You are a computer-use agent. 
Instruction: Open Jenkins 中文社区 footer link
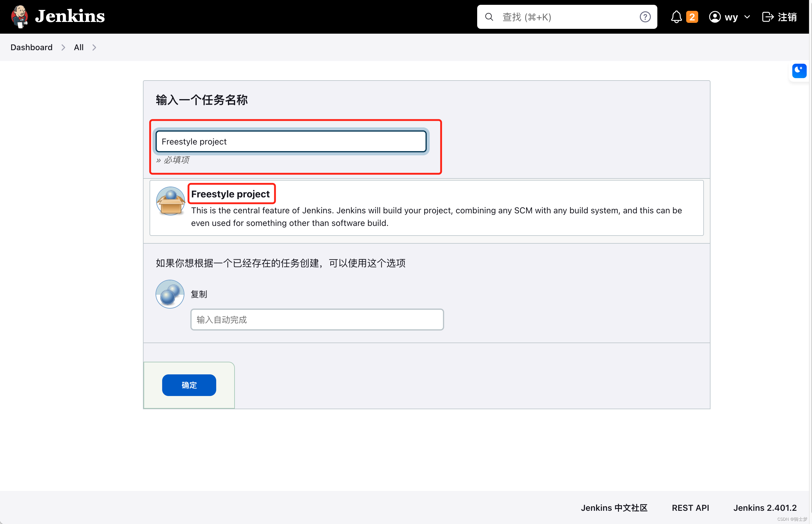(614, 508)
